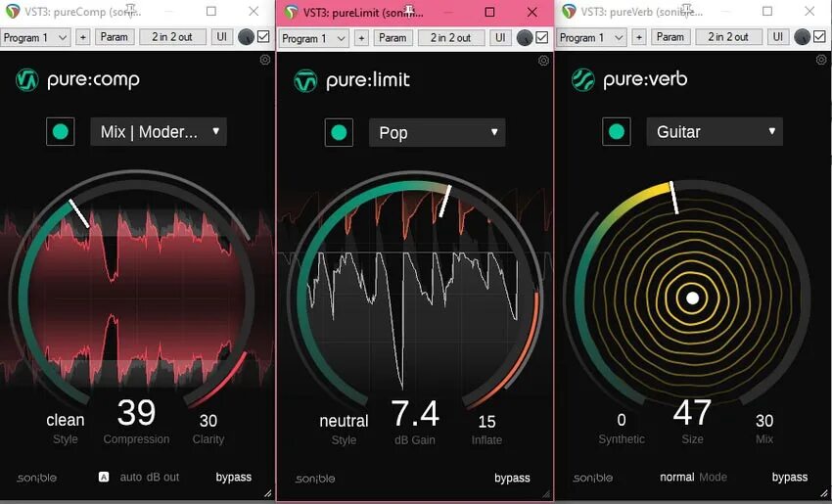Screen dimensions: 832x504
Task: Click UI button in pureVerb window
Action: click(x=778, y=37)
